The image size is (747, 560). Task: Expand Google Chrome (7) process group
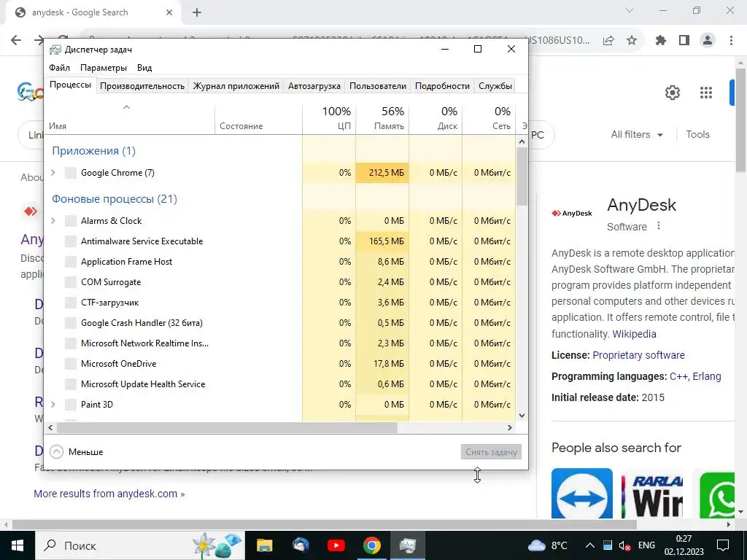pos(53,173)
